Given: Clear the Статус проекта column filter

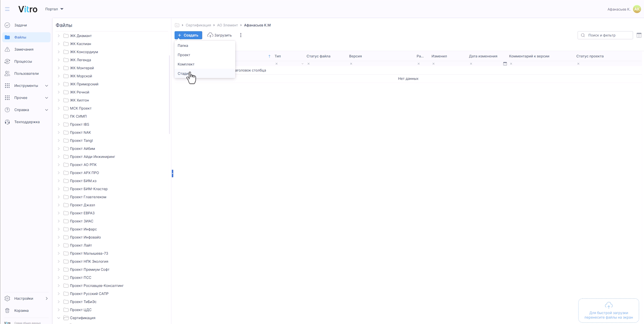Looking at the screenshot, I should tap(578, 64).
